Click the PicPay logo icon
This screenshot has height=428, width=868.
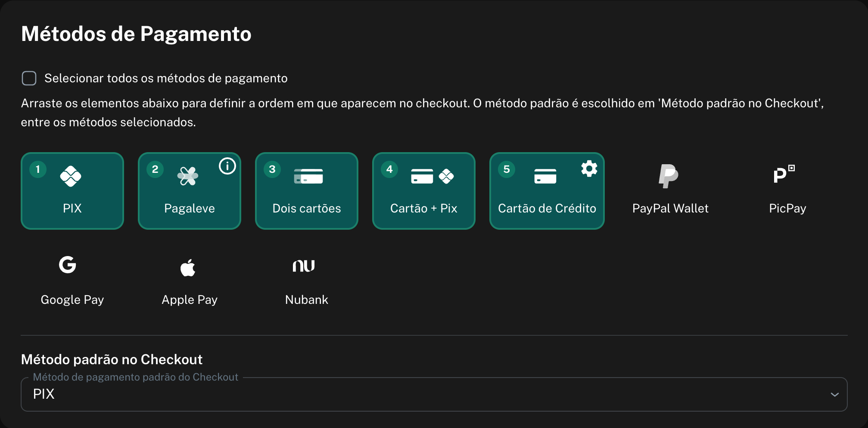(784, 175)
